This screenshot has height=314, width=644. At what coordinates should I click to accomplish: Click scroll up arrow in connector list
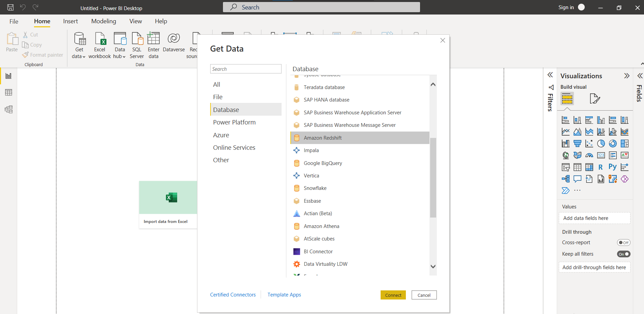(433, 84)
